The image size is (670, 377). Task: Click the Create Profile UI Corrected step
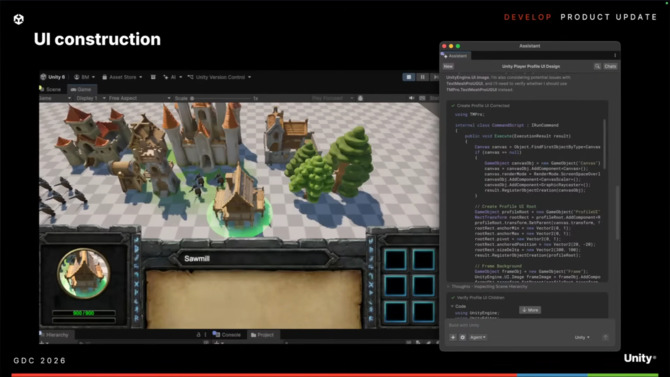point(480,106)
